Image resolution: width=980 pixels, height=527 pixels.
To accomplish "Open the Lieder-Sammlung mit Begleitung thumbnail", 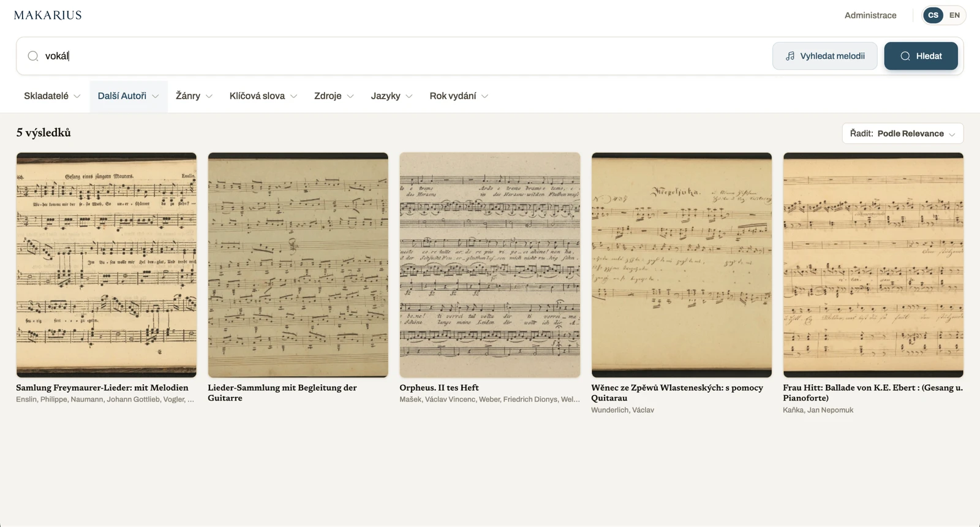I will coord(298,265).
